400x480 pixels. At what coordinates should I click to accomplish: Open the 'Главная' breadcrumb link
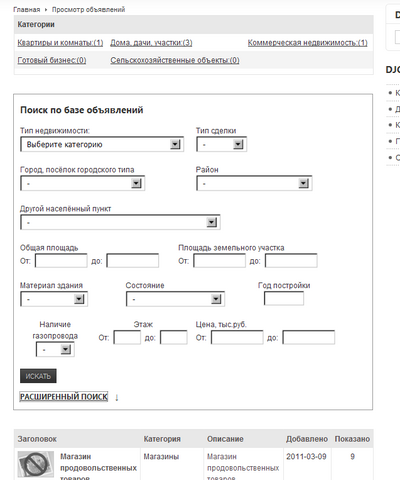(x=26, y=9)
